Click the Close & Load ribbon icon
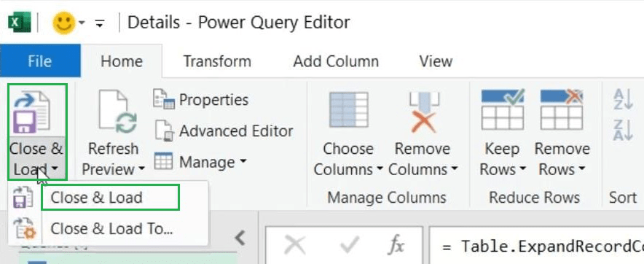Screen dimensions: 644x264 click(x=31, y=112)
